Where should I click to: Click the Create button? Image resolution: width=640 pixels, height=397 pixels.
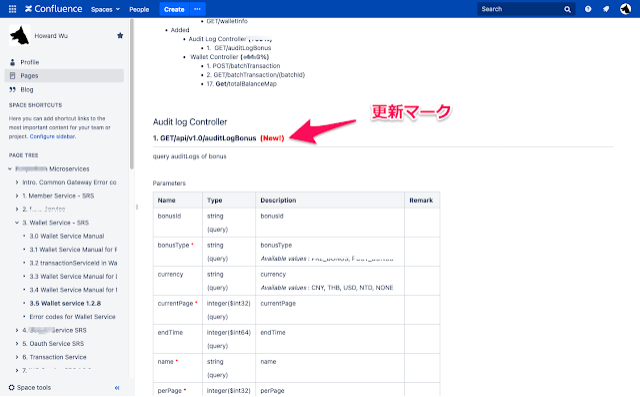[174, 9]
